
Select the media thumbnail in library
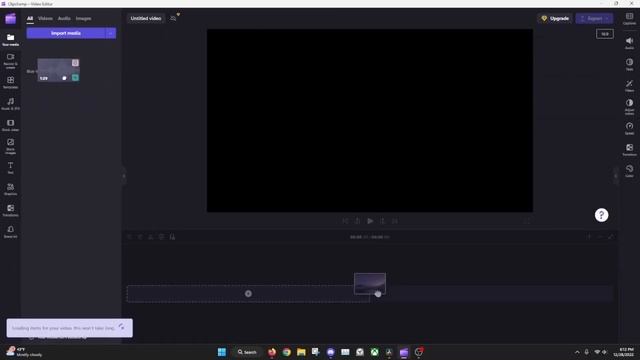coord(58,70)
